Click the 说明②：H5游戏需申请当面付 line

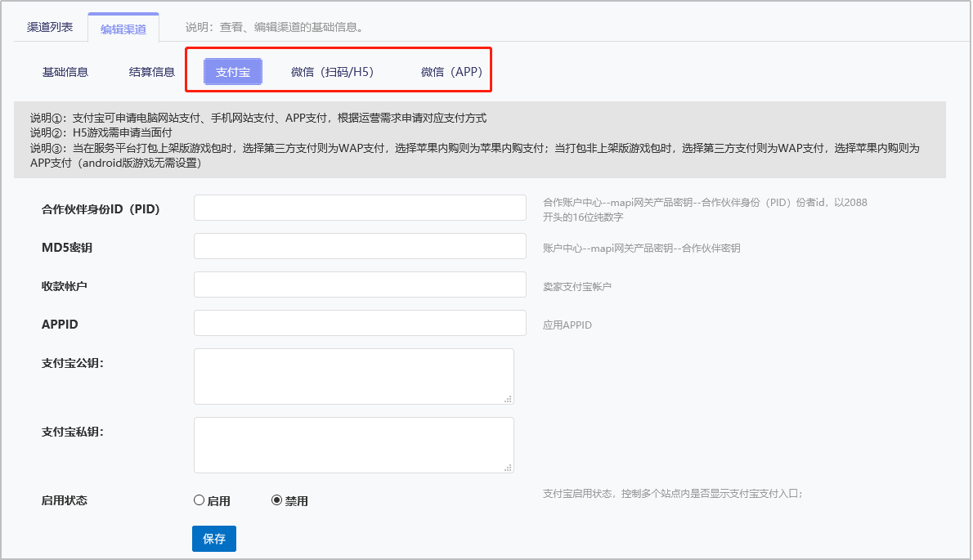point(101,132)
